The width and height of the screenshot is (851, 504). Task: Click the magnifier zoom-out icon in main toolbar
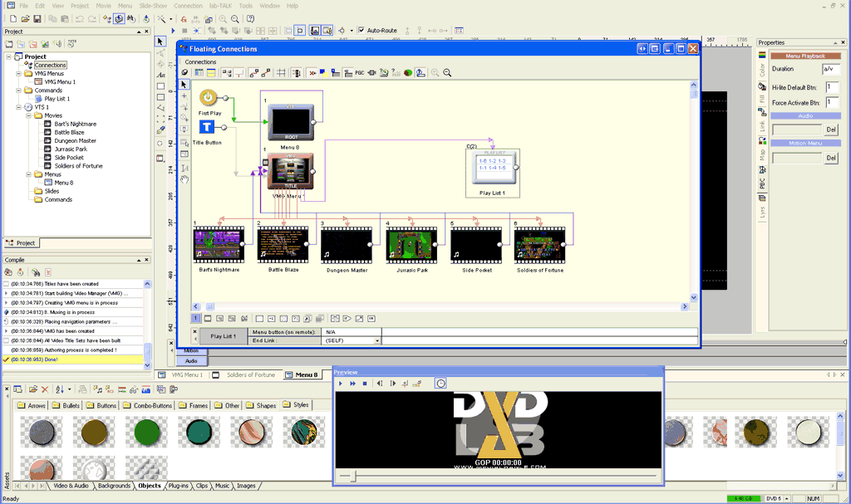[x=235, y=19]
